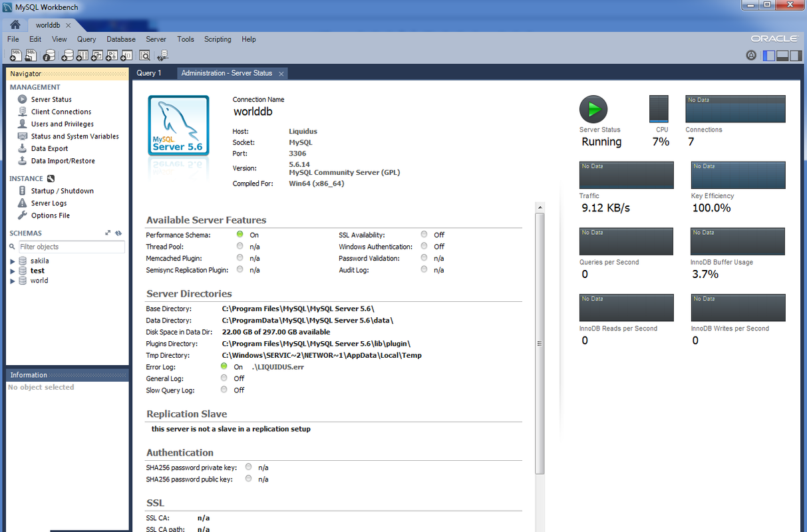807x532 pixels.
Task: Open the Server menu
Action: 156,39
